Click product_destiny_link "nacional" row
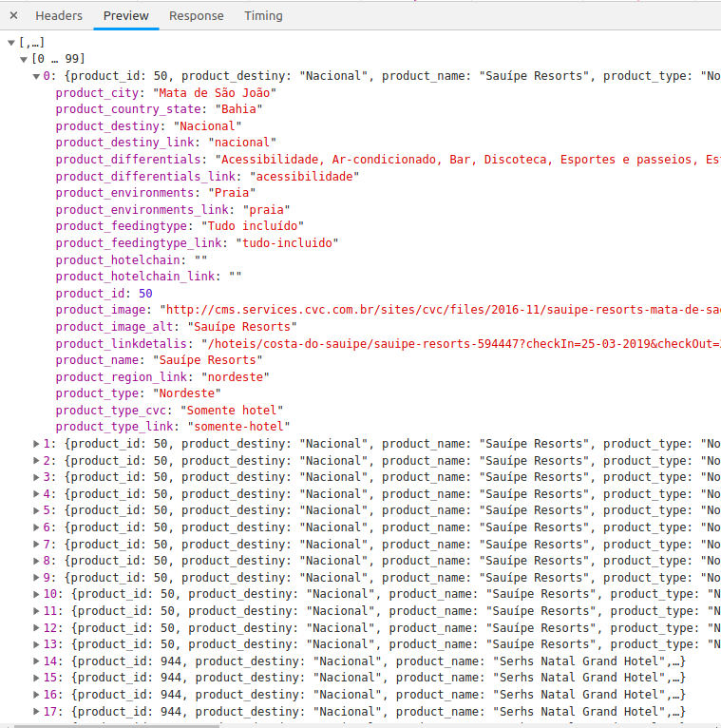The width and height of the screenshot is (721, 728). [x=165, y=143]
